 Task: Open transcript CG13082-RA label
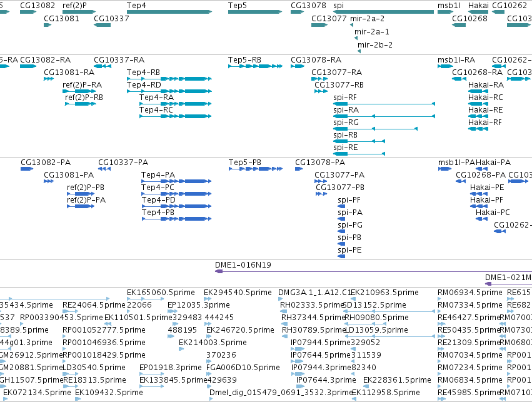45,60
